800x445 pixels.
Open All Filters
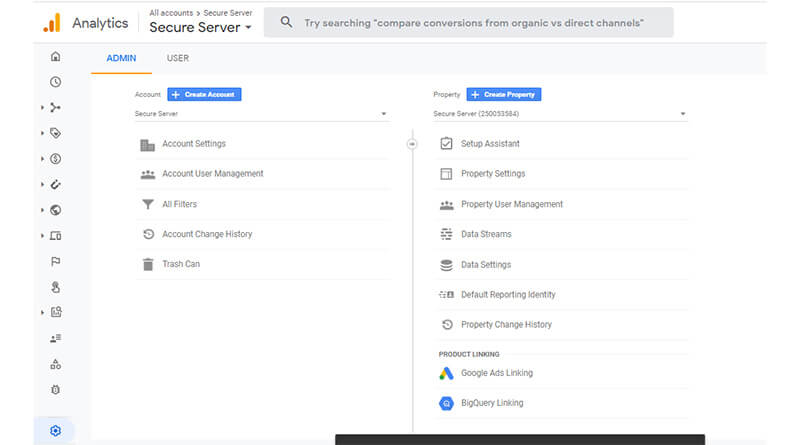coord(180,204)
